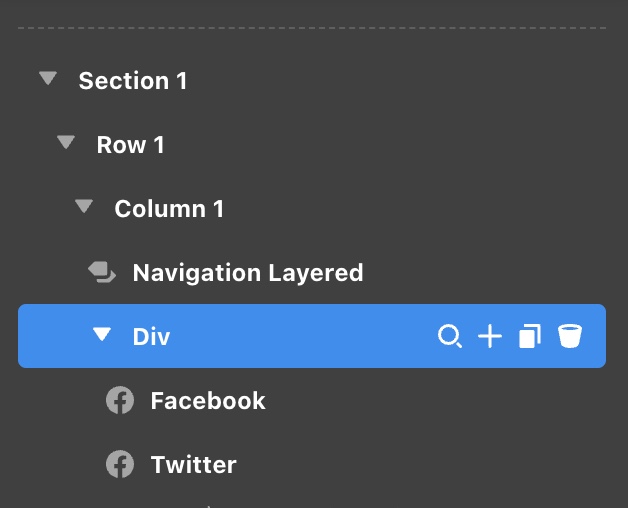Select the Navigation Layered label
The width and height of the screenshot is (628, 508).
click(x=247, y=272)
